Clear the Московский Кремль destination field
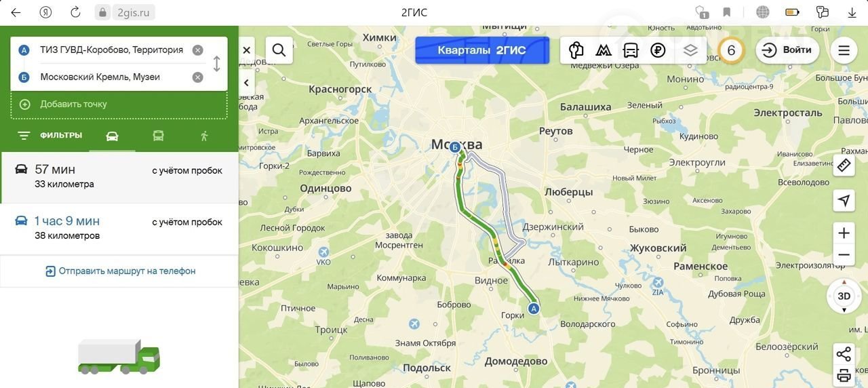Image resolution: width=868 pixels, height=388 pixels. coord(197,77)
